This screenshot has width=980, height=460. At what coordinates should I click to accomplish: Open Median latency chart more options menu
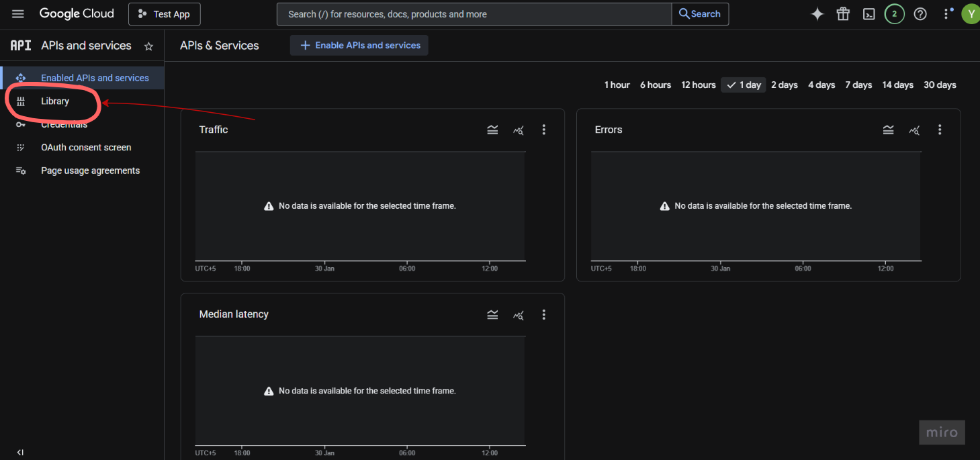click(x=544, y=315)
